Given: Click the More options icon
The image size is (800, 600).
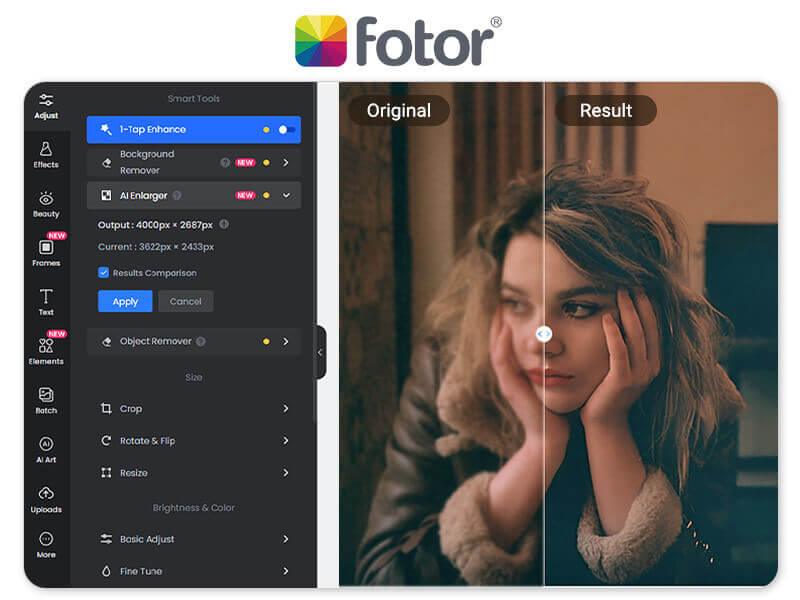Looking at the screenshot, I should (x=46, y=544).
